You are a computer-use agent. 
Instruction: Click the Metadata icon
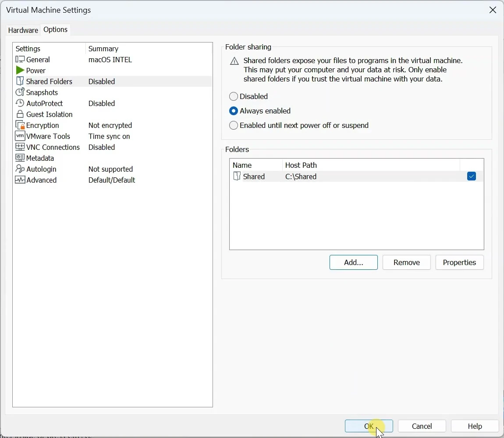[x=20, y=158]
